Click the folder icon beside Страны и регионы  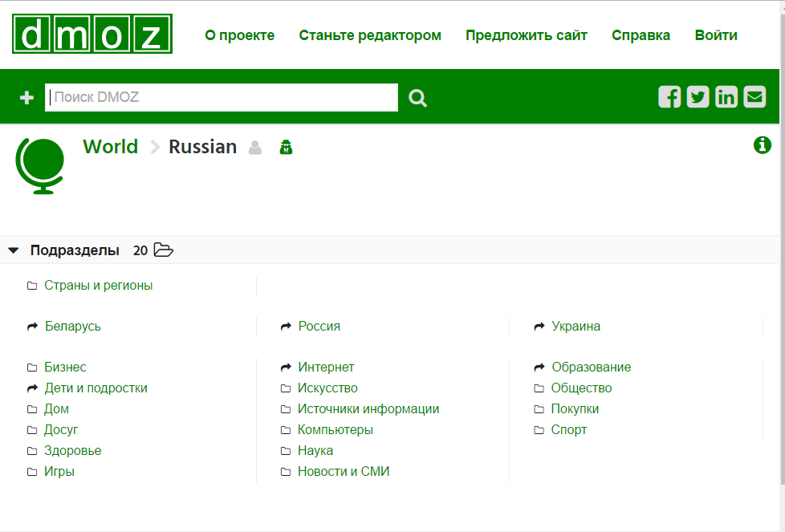pos(32,286)
